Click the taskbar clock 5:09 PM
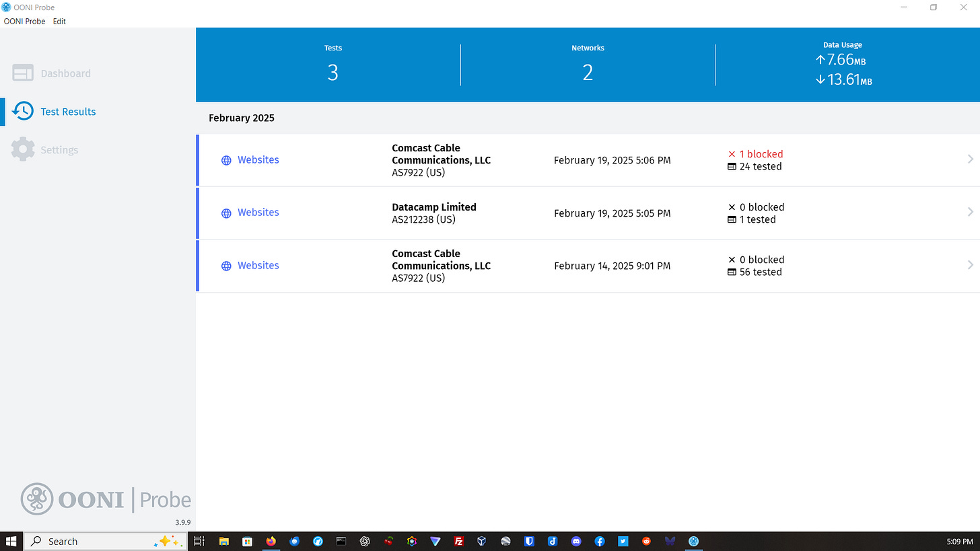 pyautogui.click(x=960, y=541)
